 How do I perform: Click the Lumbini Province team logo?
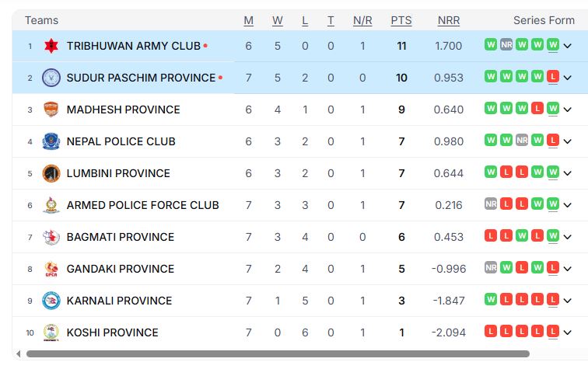pos(51,173)
